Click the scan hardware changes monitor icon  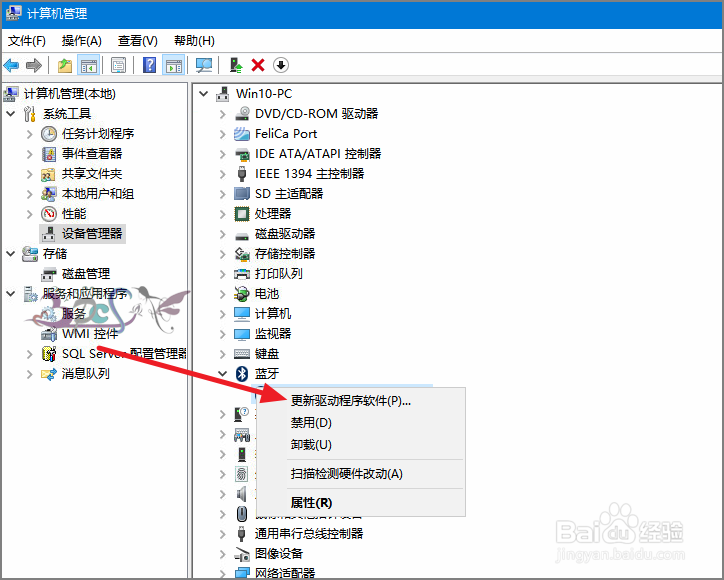coord(204,66)
